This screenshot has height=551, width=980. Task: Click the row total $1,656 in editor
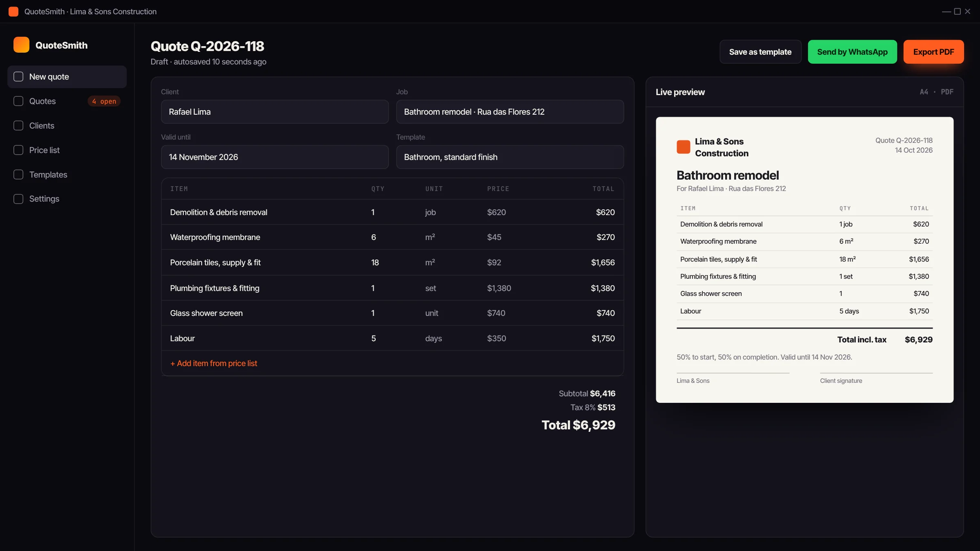pyautogui.click(x=603, y=262)
